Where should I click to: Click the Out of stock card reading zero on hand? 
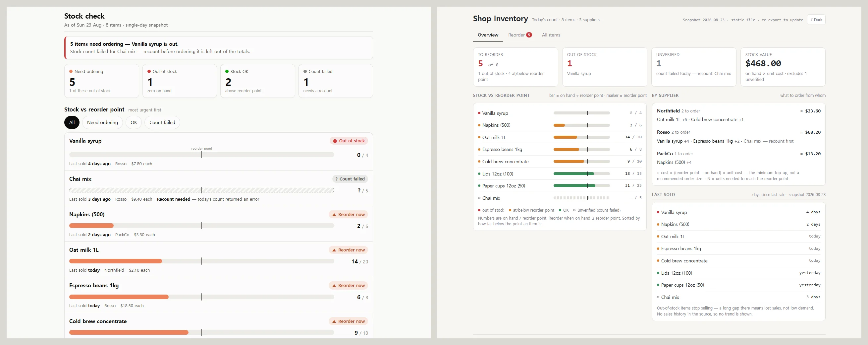[x=180, y=81]
